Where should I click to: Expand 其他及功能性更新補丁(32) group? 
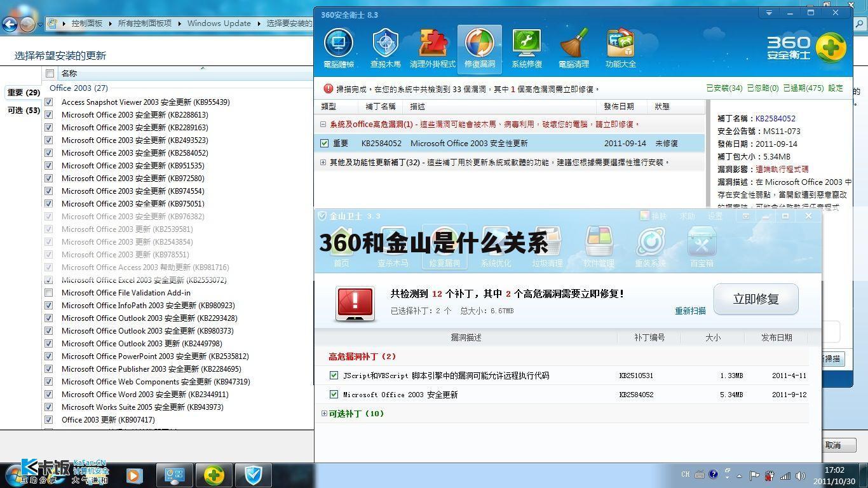click(x=323, y=163)
